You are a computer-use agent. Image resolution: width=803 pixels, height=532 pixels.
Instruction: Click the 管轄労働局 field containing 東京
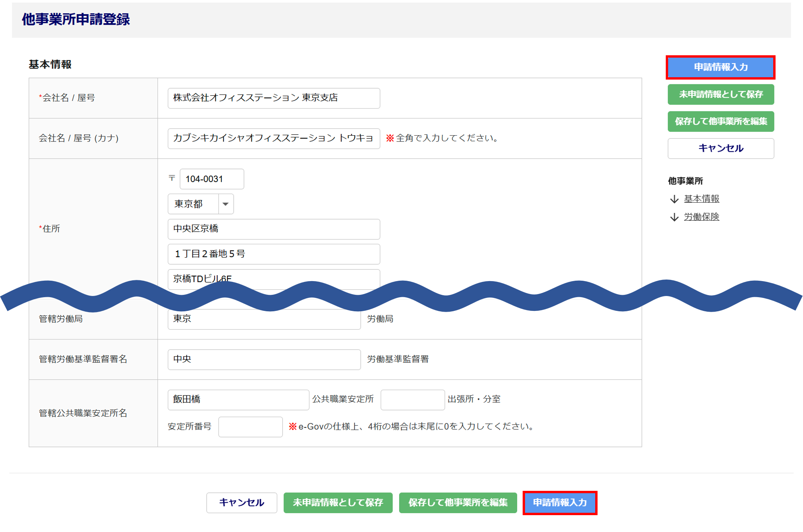263,319
